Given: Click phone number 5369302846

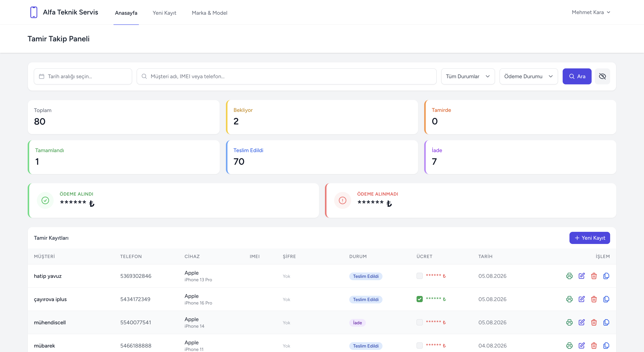Looking at the screenshot, I should click(x=136, y=276).
